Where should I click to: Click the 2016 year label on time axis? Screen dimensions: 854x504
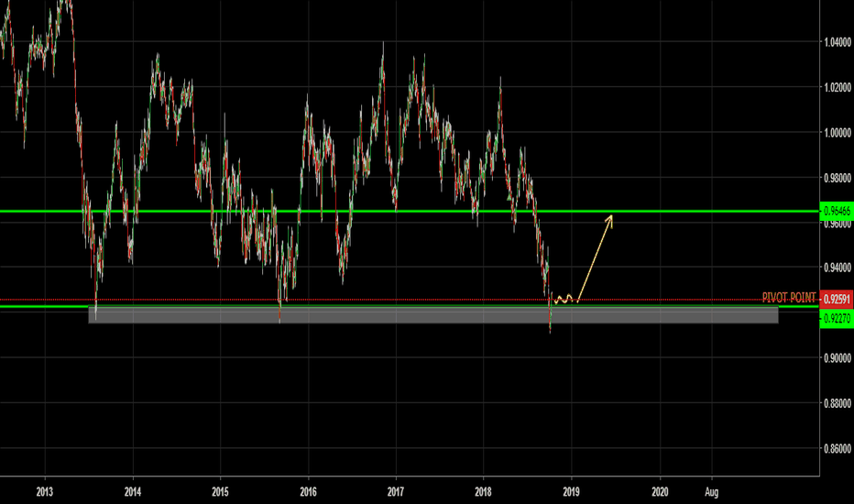(308, 491)
